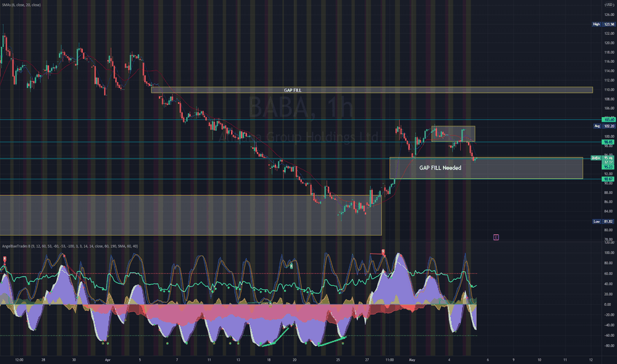Click the 25 date label on time axis
This screenshot has height=364, width=617.
tap(338, 359)
